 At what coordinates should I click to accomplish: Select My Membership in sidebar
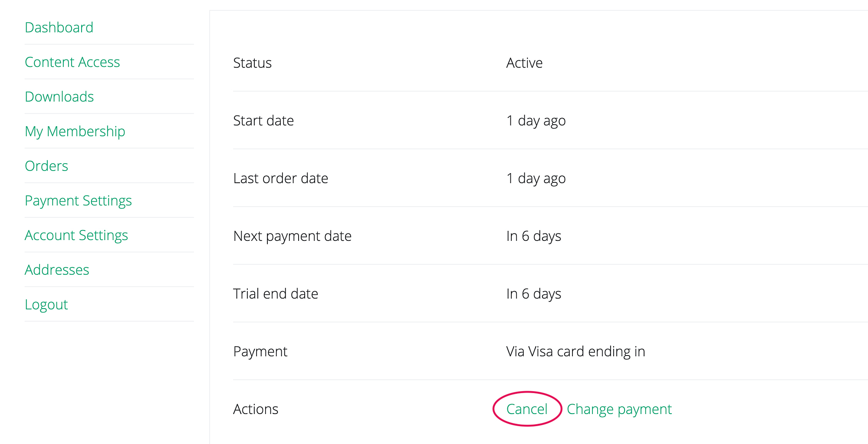pyautogui.click(x=75, y=131)
